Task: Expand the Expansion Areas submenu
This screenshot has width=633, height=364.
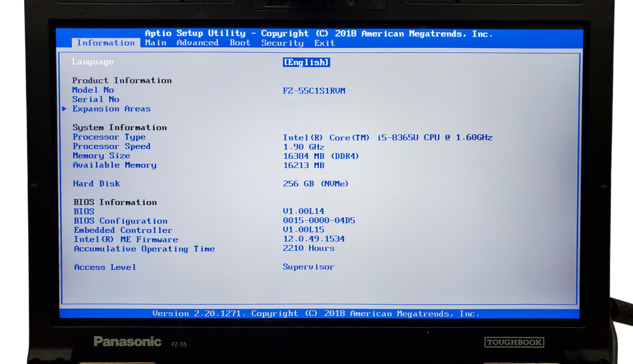Action: pos(111,109)
